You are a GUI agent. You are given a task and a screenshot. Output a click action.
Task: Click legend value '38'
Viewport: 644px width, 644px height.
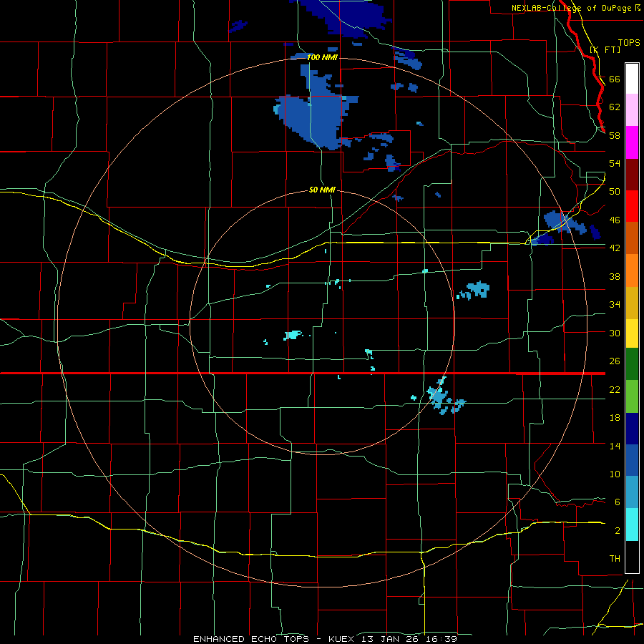coord(615,276)
